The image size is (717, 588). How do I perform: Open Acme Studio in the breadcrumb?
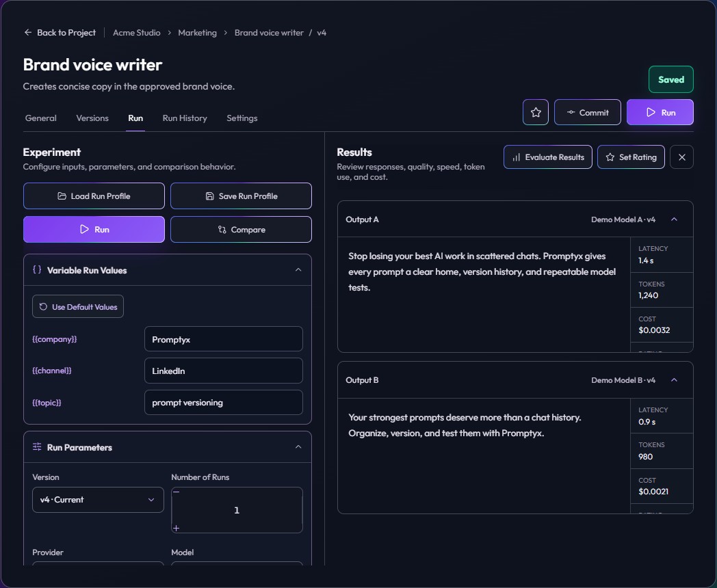pyautogui.click(x=137, y=32)
